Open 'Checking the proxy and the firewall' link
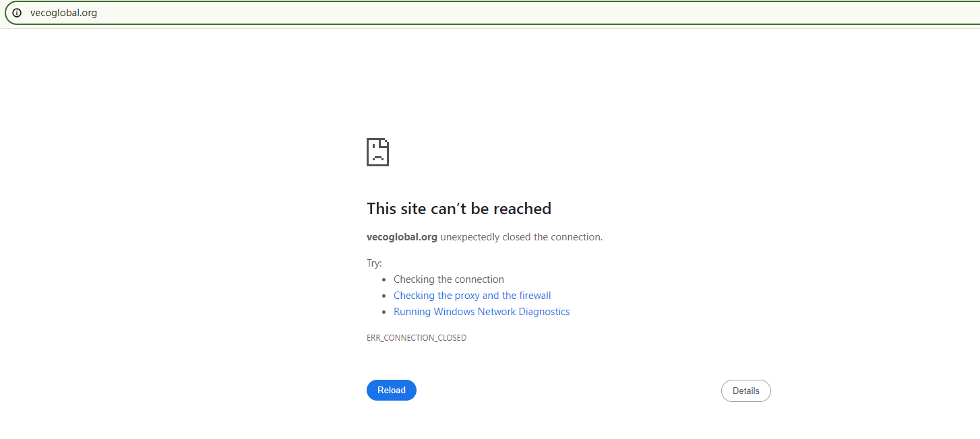 (x=472, y=296)
